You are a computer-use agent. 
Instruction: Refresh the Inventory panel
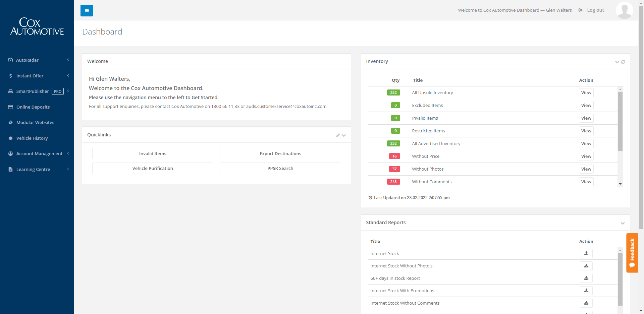coord(623,62)
